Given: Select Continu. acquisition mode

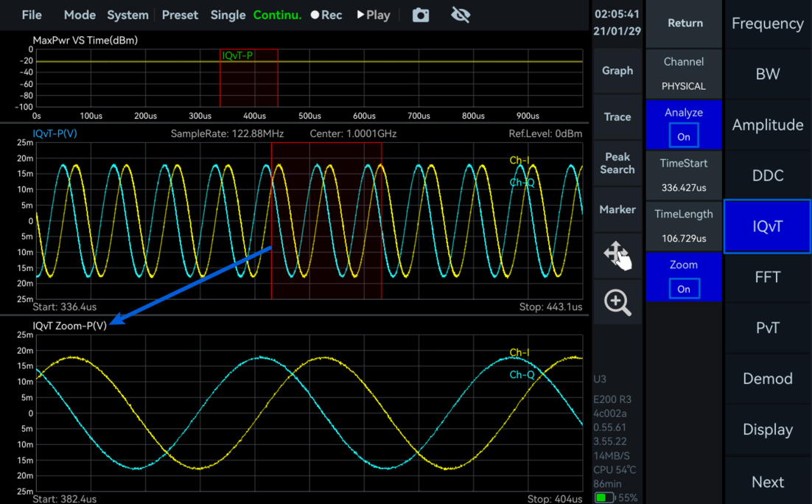Looking at the screenshot, I should 277,15.
